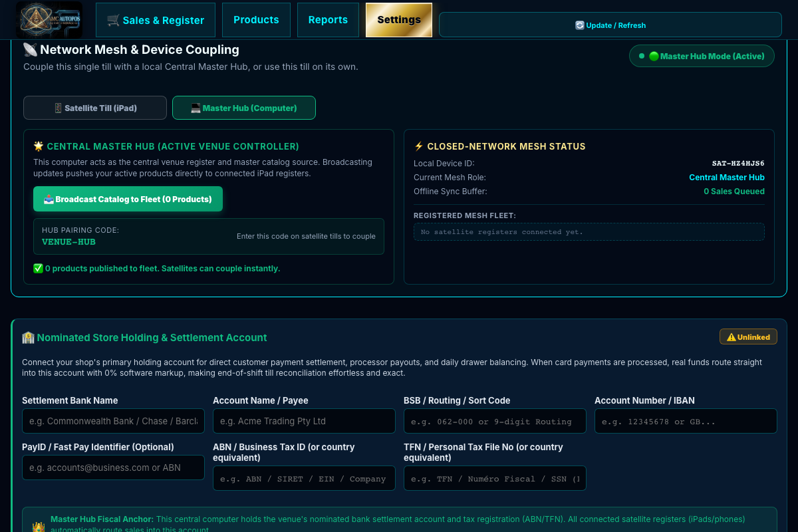
Task: Open the Sales & Register tab
Action: 156,20
